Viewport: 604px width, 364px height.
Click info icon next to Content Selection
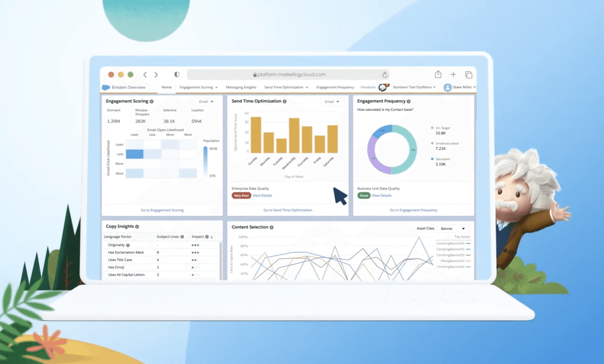[x=271, y=227]
